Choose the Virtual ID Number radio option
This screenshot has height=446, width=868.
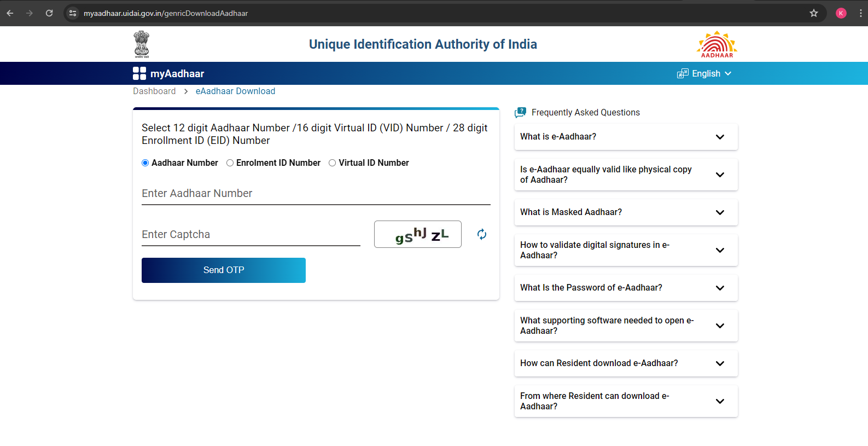coord(333,163)
